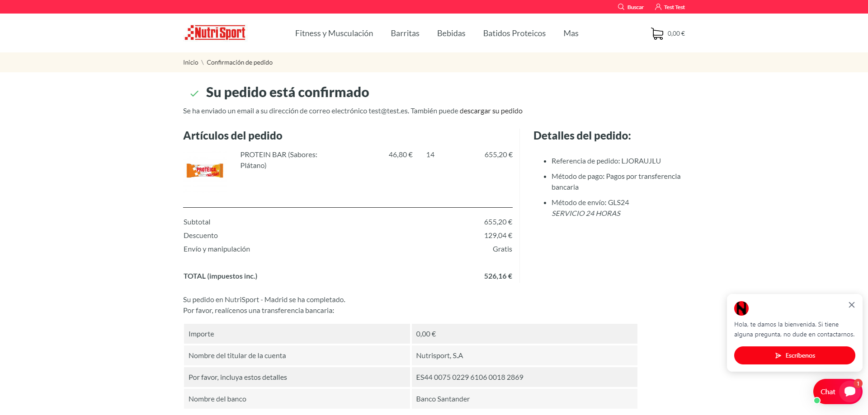The image size is (868, 415).
Task: Click the Protein Bar product thumbnail
Action: pos(205,170)
